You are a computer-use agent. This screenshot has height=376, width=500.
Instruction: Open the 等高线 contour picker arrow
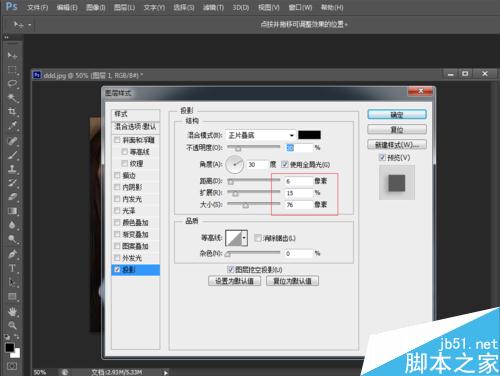244,238
